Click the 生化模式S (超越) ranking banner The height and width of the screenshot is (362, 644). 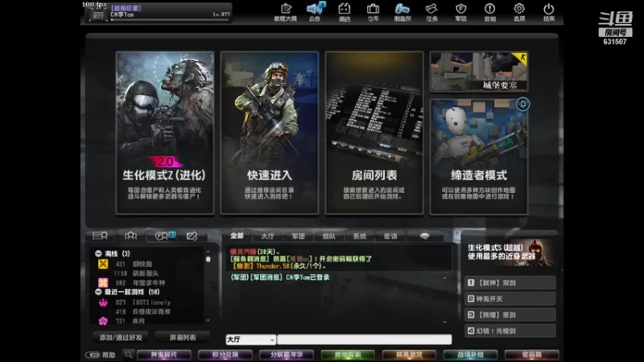(x=510, y=253)
